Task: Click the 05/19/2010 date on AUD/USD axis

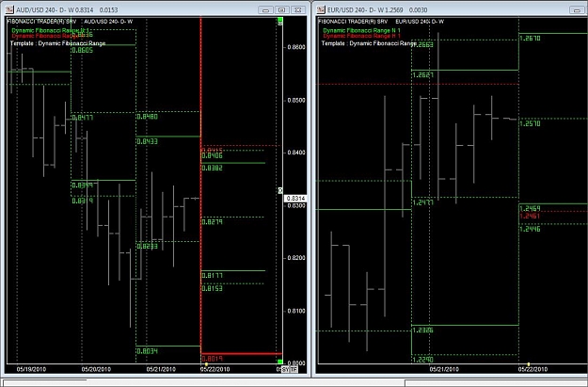Action: (31, 369)
